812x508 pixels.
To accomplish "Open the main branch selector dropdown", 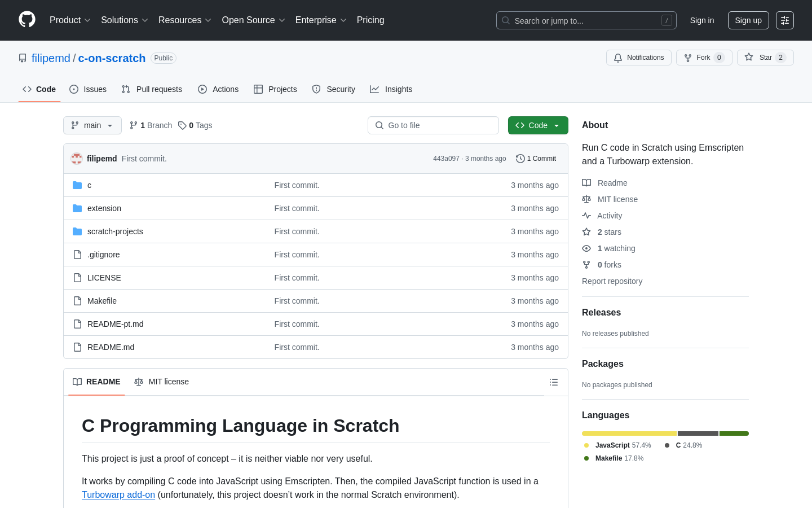I will click(x=92, y=125).
